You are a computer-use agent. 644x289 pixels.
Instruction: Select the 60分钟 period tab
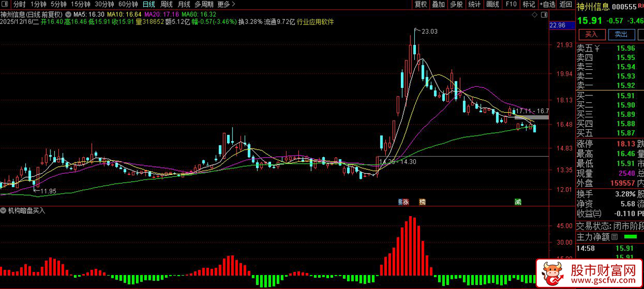tap(128, 4)
